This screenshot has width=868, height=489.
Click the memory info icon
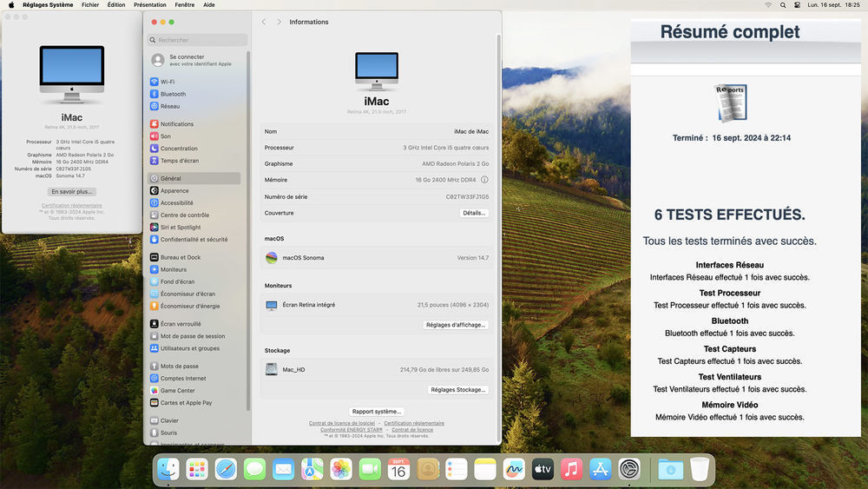click(484, 180)
